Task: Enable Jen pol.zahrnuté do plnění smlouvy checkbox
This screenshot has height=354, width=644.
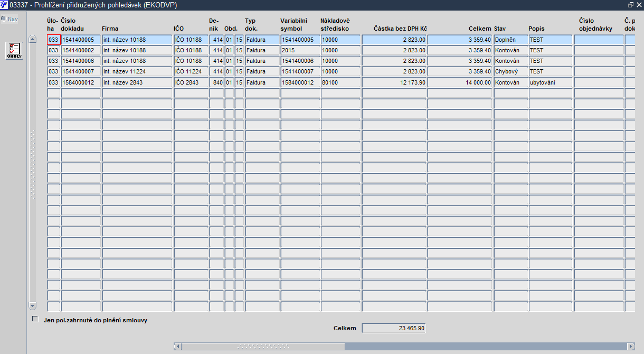Action: click(35, 319)
